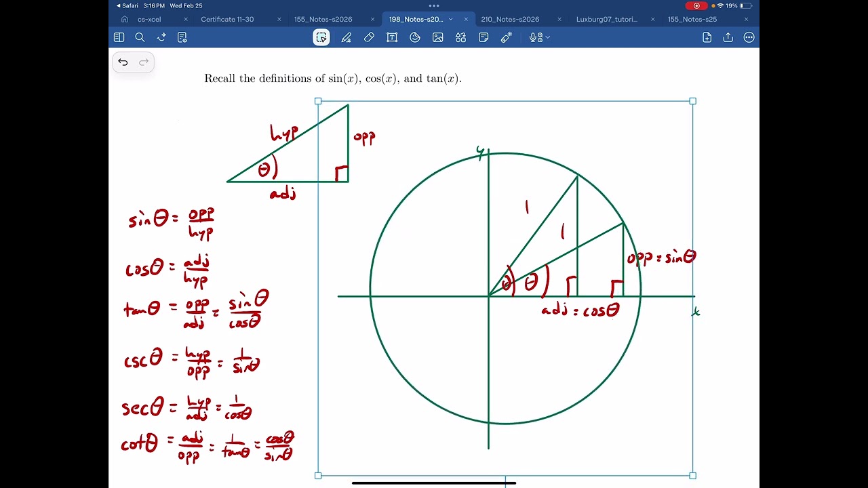Select the pen tool
This screenshot has width=868, height=488.
coord(347,37)
